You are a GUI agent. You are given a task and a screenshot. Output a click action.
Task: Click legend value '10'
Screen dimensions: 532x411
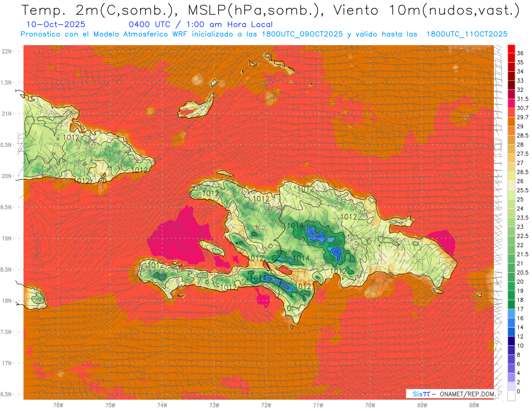tap(520, 346)
